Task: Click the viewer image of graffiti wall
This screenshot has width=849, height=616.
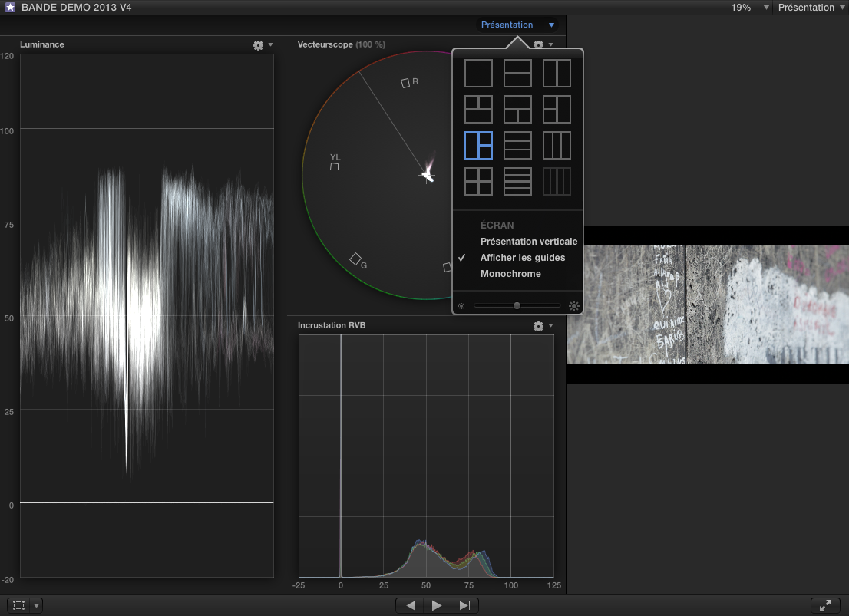Action: tap(708, 305)
